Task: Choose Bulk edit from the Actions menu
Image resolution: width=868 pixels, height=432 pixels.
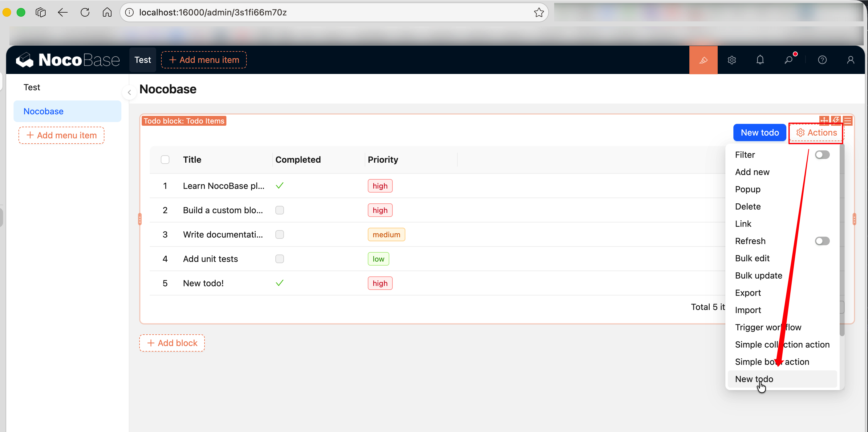Action: (752, 259)
